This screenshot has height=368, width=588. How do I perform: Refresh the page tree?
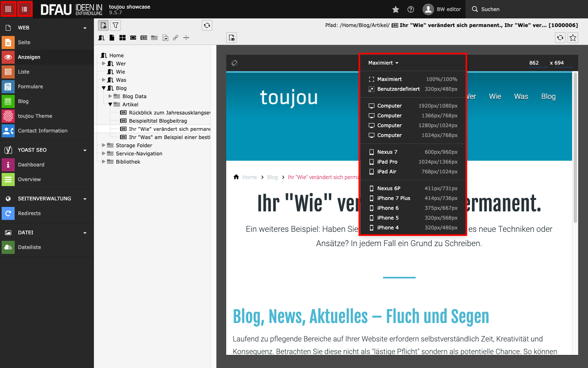(207, 25)
